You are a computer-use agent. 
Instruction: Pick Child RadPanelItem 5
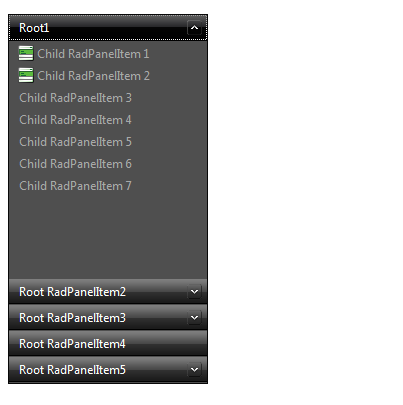coord(75,142)
